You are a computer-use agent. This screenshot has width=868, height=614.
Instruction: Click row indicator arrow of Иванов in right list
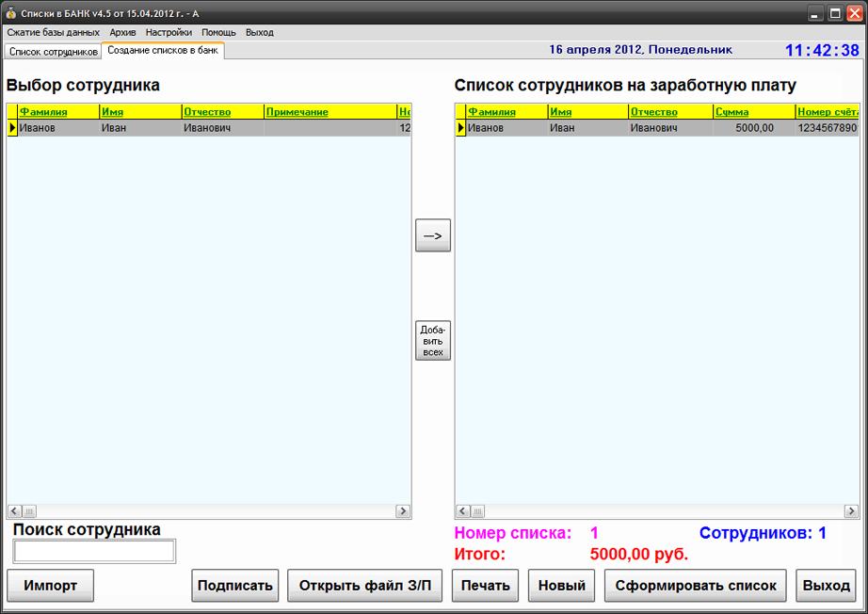tap(460, 128)
